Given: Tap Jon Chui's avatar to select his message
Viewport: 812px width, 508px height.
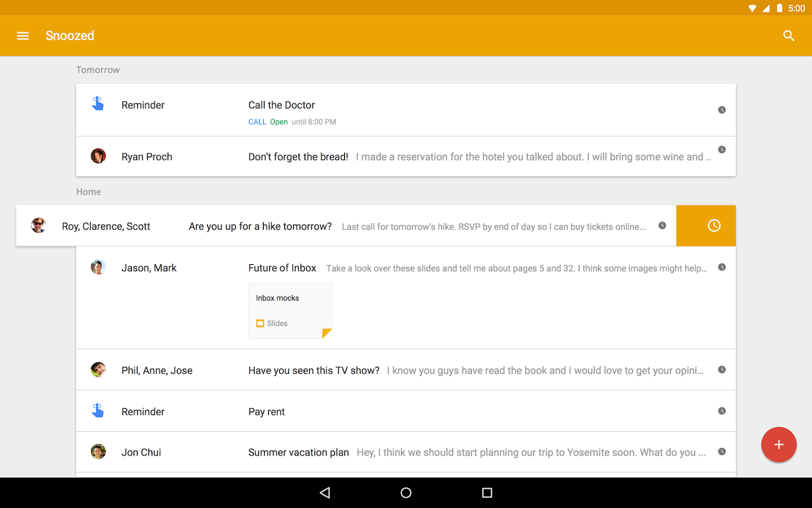Looking at the screenshot, I should 98,452.
